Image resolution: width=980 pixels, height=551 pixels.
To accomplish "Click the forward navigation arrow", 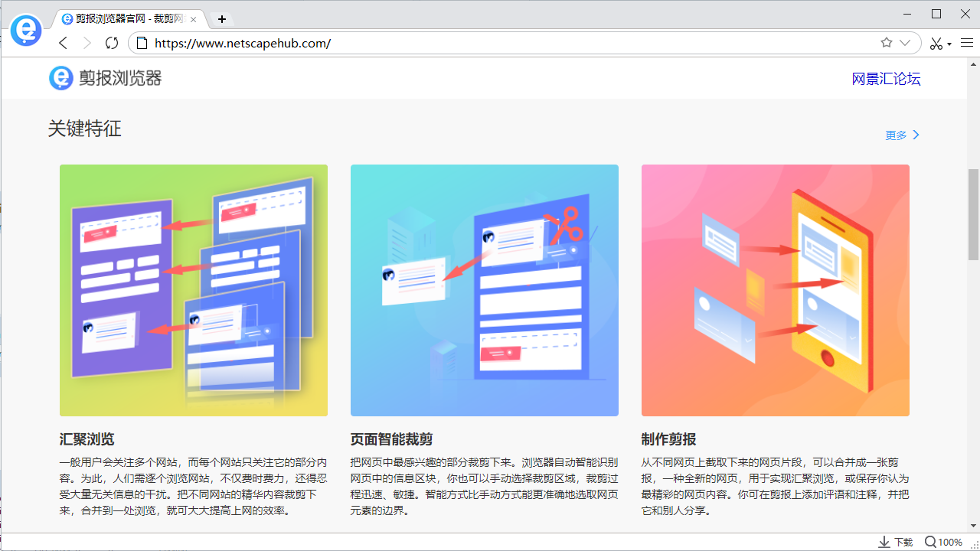I will click(x=87, y=43).
